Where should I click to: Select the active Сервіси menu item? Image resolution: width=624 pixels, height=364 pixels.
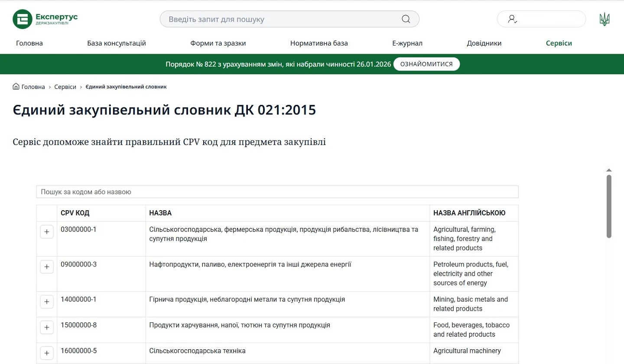point(559,43)
